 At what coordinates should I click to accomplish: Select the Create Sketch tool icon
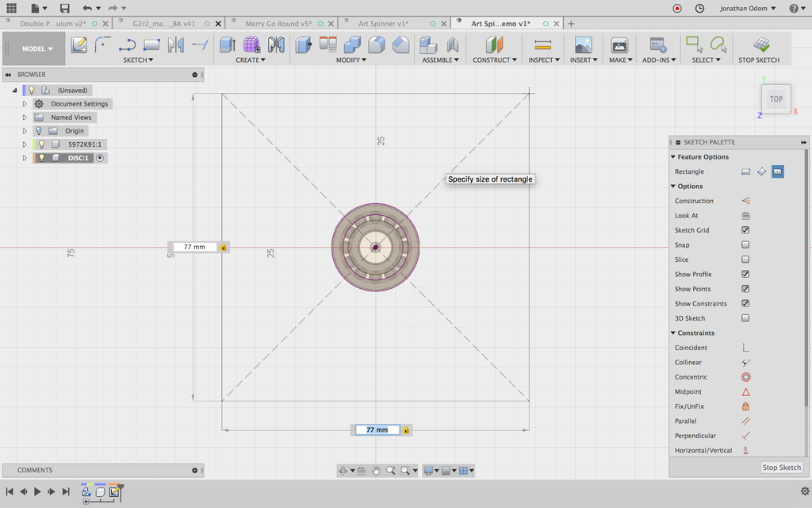click(x=79, y=45)
